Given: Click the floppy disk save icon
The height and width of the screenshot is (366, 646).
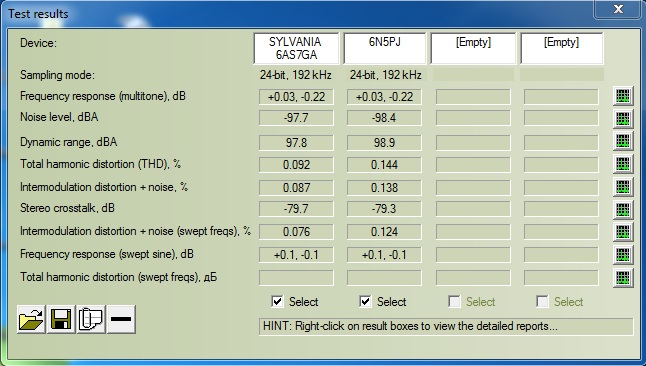Looking at the screenshot, I should 61,319.
